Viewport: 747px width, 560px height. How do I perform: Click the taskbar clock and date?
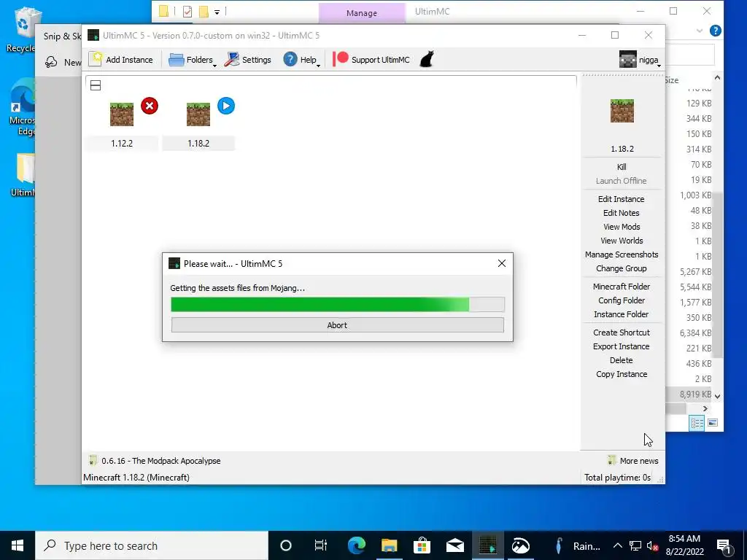tap(684, 545)
